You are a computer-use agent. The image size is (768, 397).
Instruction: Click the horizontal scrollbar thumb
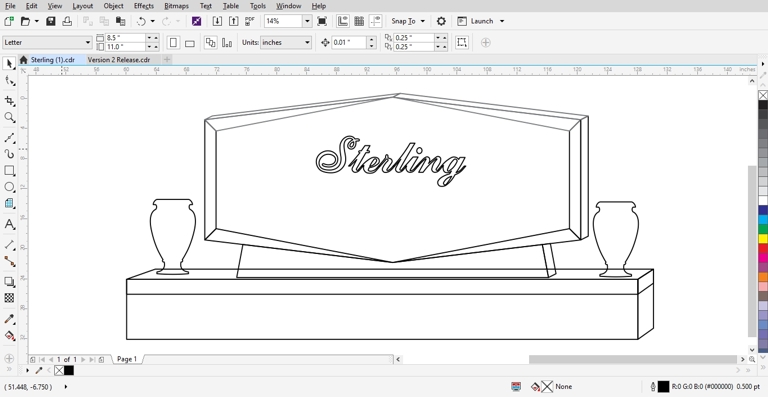click(x=633, y=359)
